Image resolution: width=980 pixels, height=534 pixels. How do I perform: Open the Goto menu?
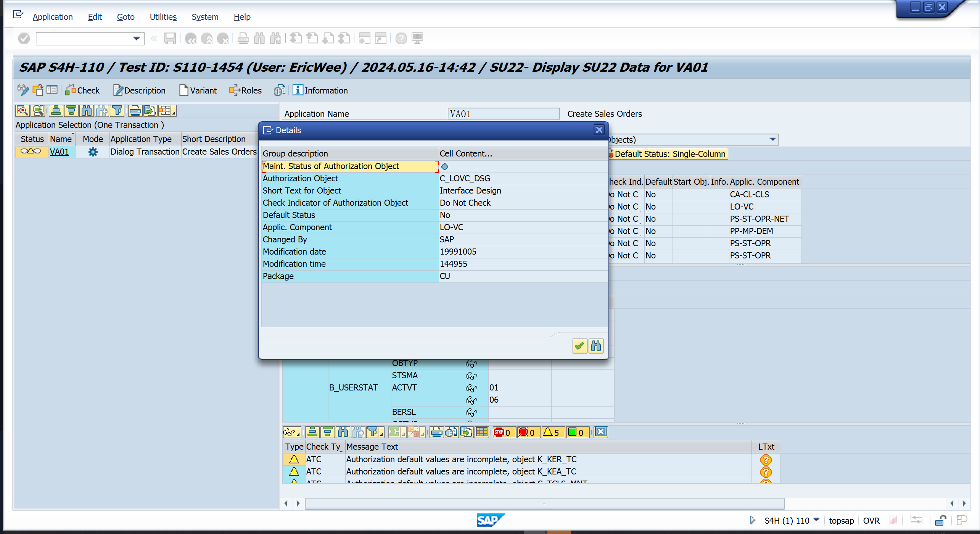126,17
